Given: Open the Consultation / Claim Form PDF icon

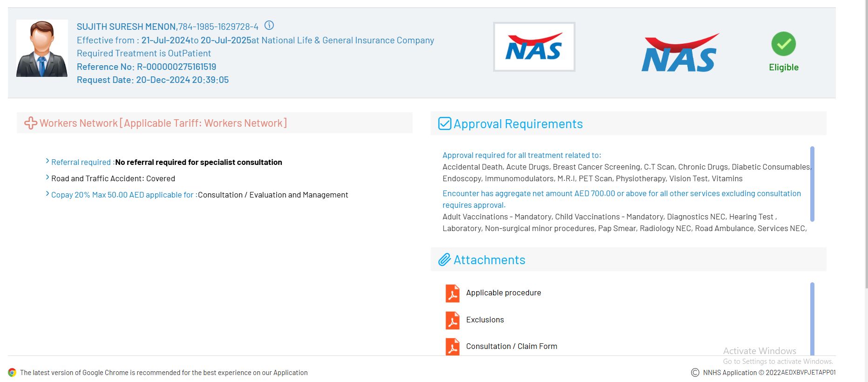Looking at the screenshot, I should (452, 347).
